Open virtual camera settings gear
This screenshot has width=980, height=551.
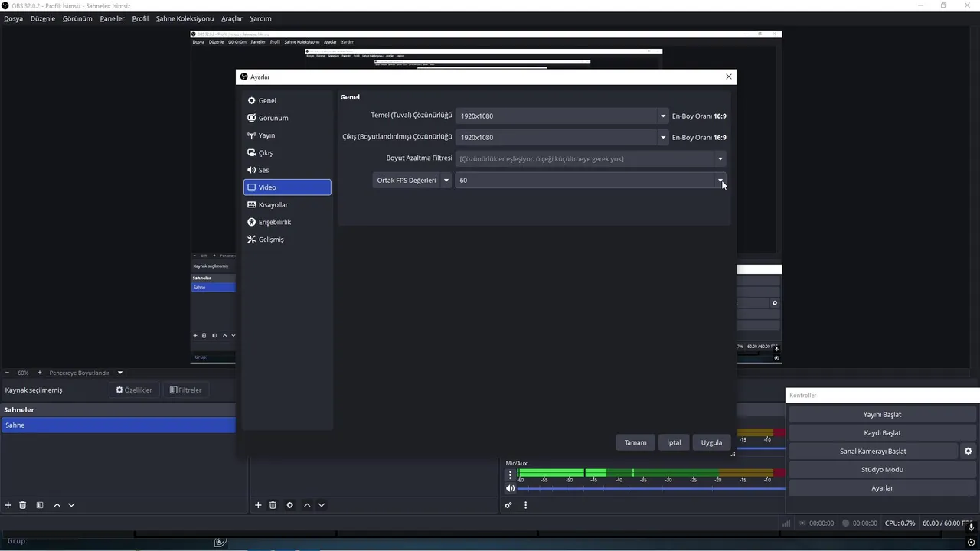click(968, 452)
